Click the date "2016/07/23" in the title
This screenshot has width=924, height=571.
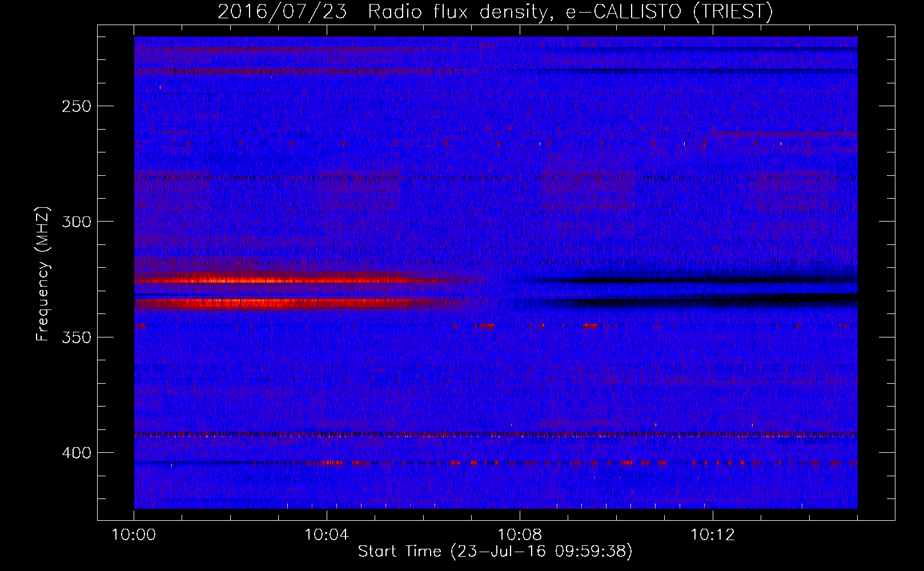(x=282, y=11)
